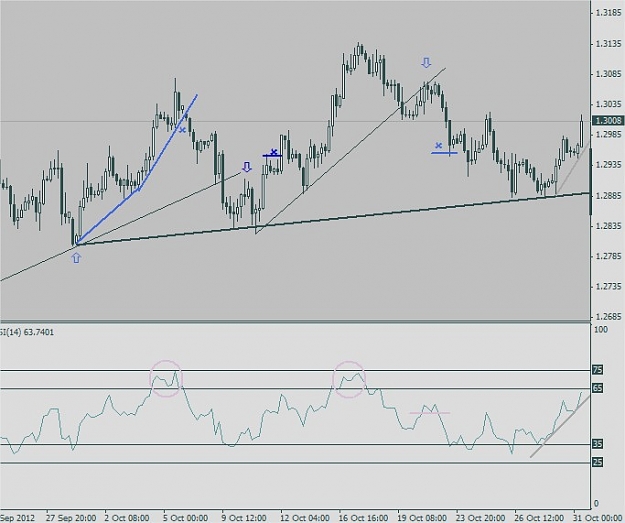This screenshot has width=625, height=523.
Task: Click the 1.3135 price axis label
Action: point(608,43)
